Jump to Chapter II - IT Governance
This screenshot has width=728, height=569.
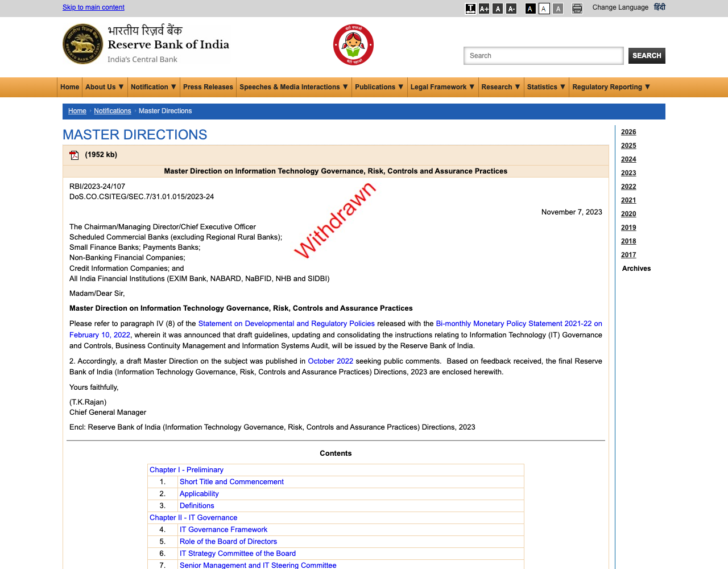[193, 518]
